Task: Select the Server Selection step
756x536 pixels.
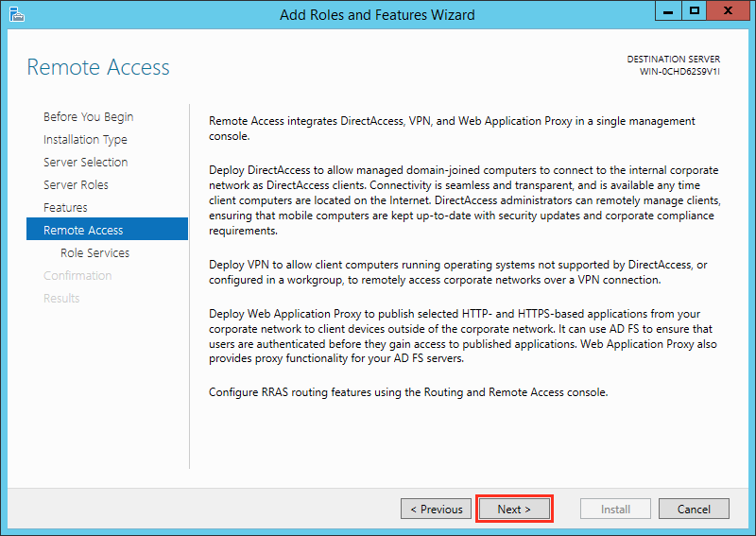Action: [x=86, y=162]
